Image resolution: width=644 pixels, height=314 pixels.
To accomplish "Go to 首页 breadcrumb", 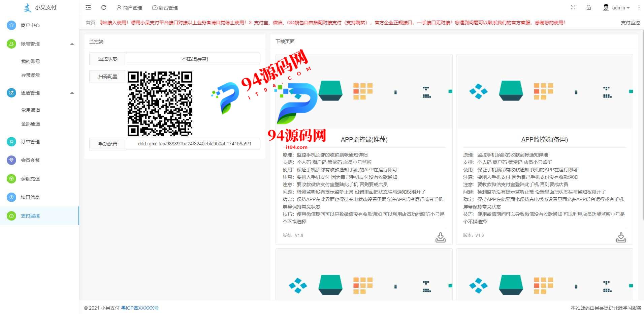I will tap(90, 23).
